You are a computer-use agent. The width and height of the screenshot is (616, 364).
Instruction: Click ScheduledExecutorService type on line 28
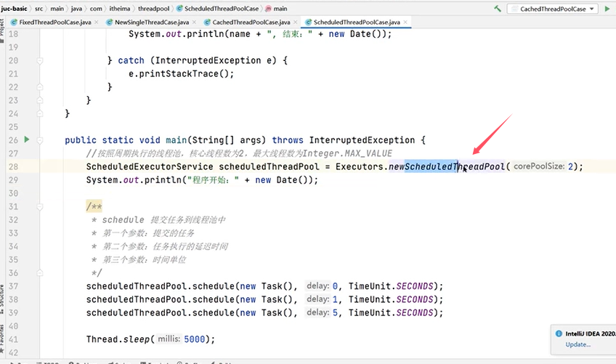click(x=150, y=166)
